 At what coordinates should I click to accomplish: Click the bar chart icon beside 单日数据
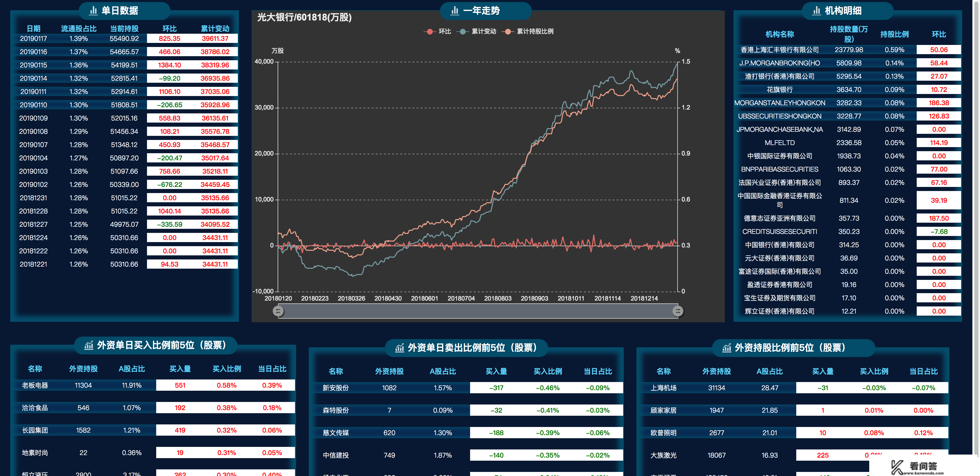click(93, 11)
